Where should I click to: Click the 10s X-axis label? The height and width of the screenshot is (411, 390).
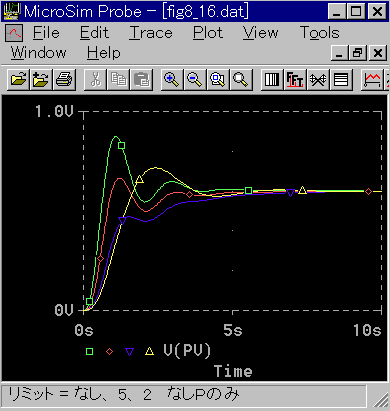tap(367, 330)
